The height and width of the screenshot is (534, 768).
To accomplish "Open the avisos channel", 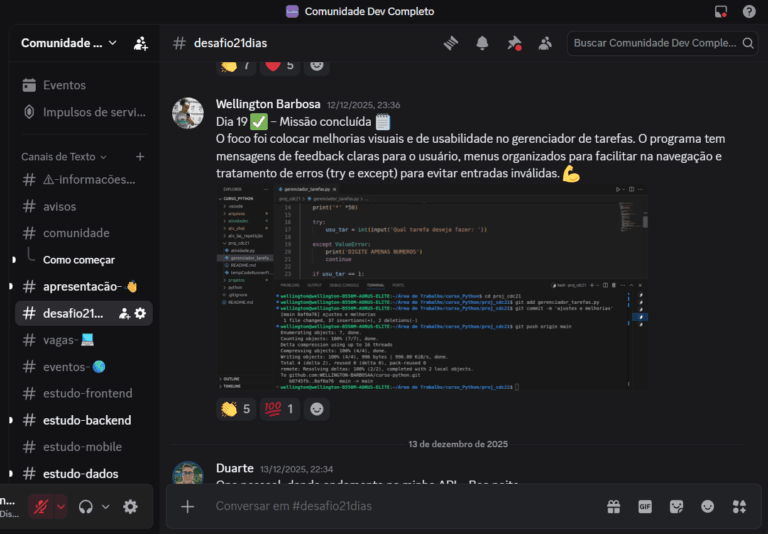I will coord(83,207).
